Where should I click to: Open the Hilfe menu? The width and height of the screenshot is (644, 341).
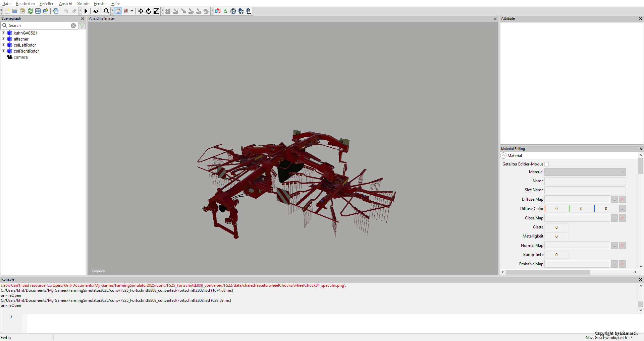116,4
